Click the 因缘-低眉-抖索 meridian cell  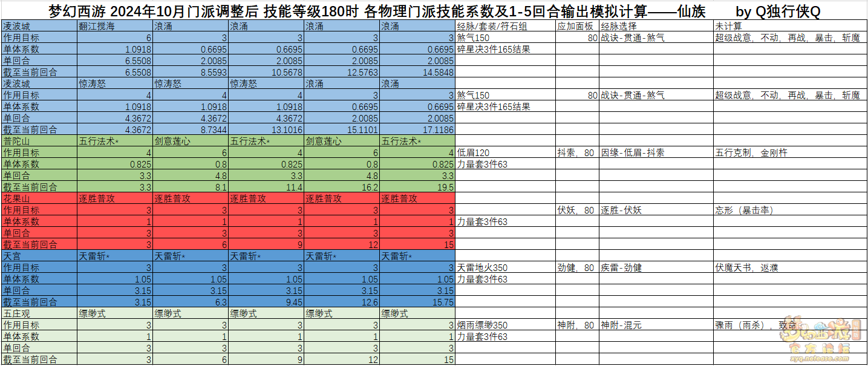tap(656, 152)
